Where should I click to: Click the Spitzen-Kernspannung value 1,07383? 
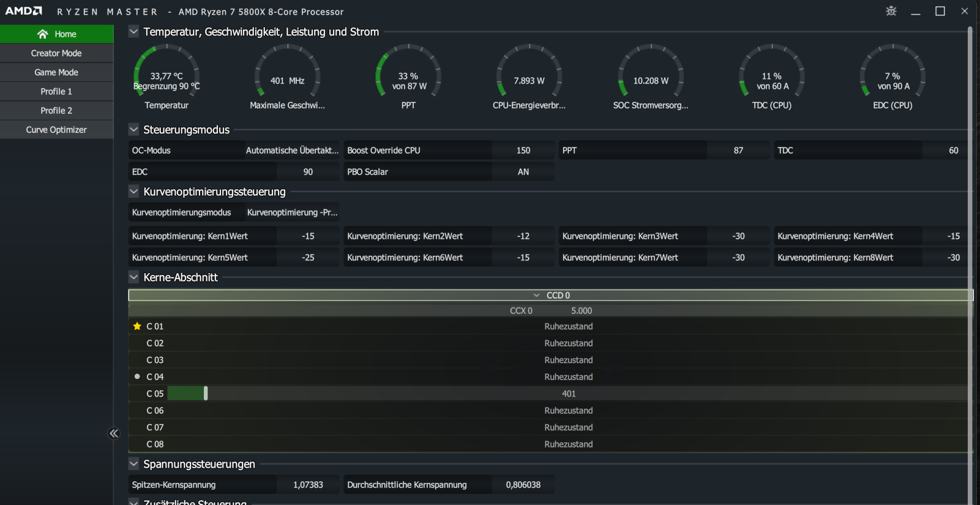click(308, 485)
